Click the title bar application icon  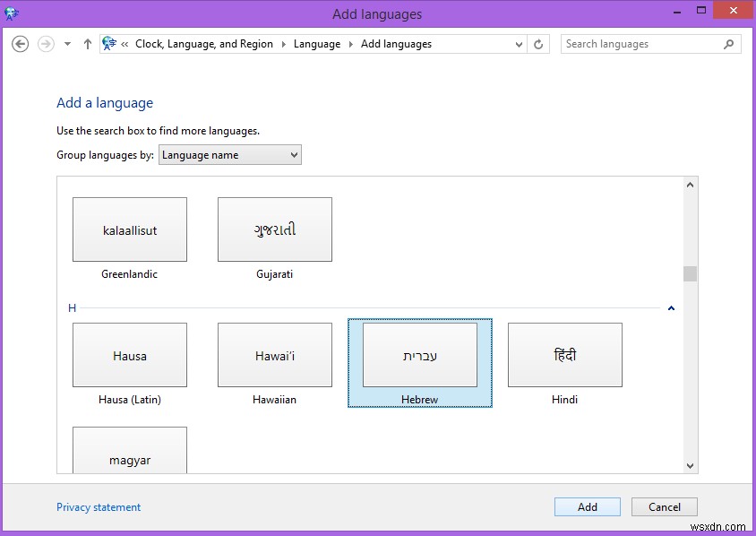(11, 13)
